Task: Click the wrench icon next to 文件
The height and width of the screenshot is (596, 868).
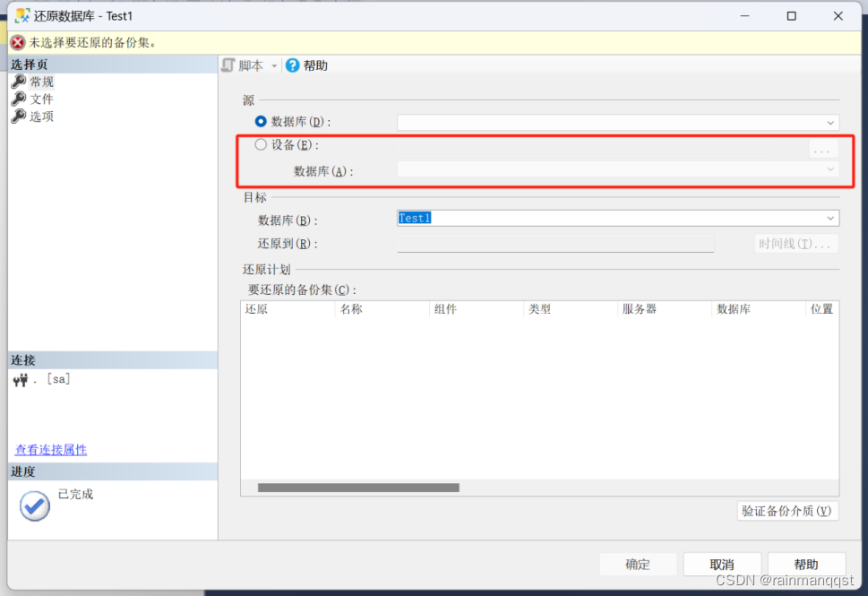Action: pos(19,99)
